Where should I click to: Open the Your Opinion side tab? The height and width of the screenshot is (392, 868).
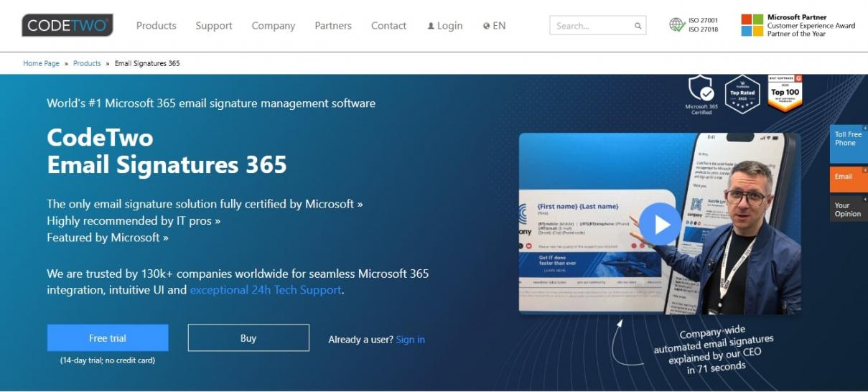click(x=848, y=208)
